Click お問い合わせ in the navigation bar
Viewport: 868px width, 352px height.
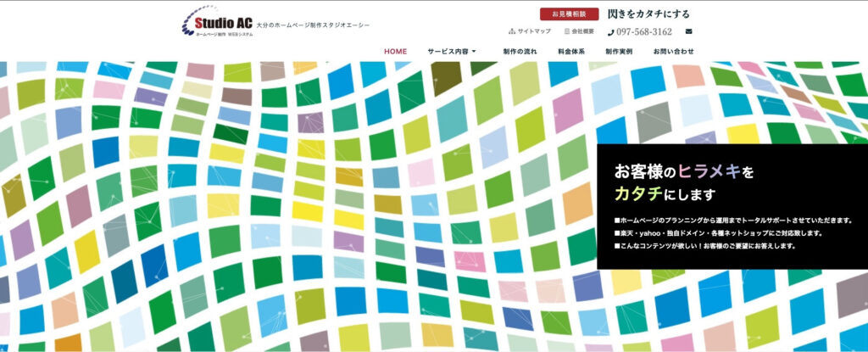point(673,52)
